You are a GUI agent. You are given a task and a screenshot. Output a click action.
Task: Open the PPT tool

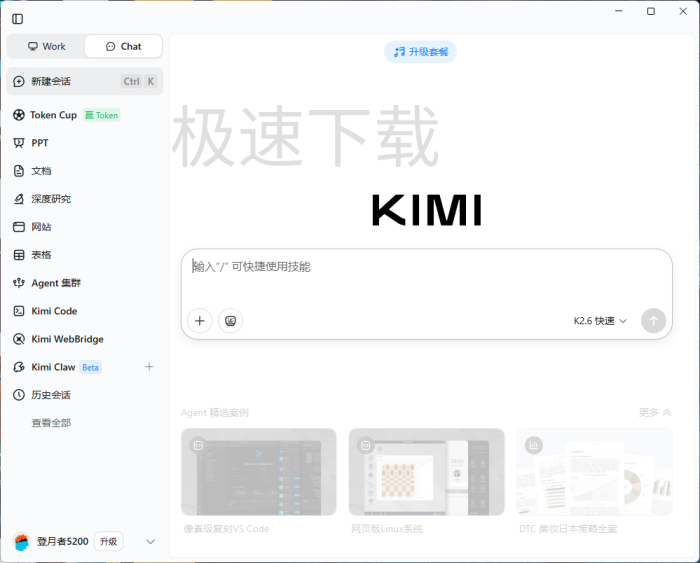85,143
